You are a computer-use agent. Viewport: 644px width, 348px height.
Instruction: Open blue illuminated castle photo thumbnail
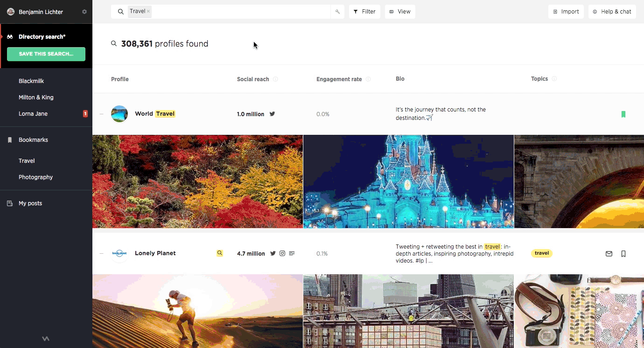coord(408,181)
